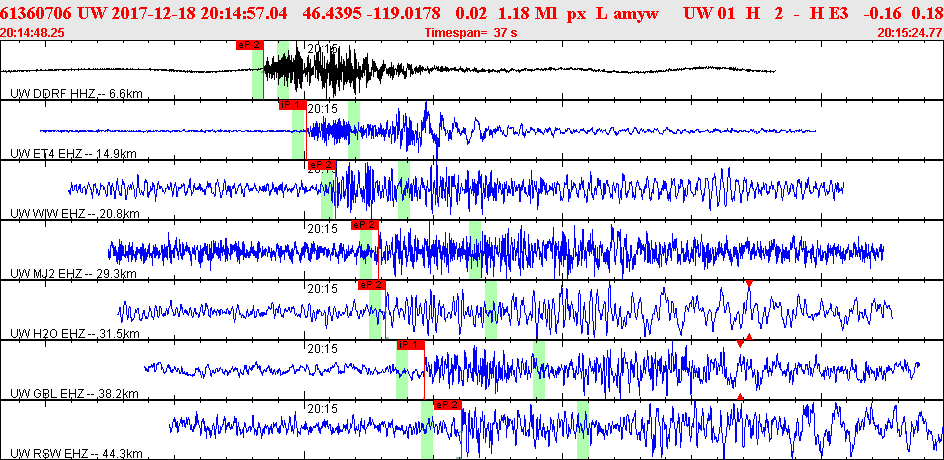
Task: Select the eP 2 pick flag on H2O trace
Action: 371,285
